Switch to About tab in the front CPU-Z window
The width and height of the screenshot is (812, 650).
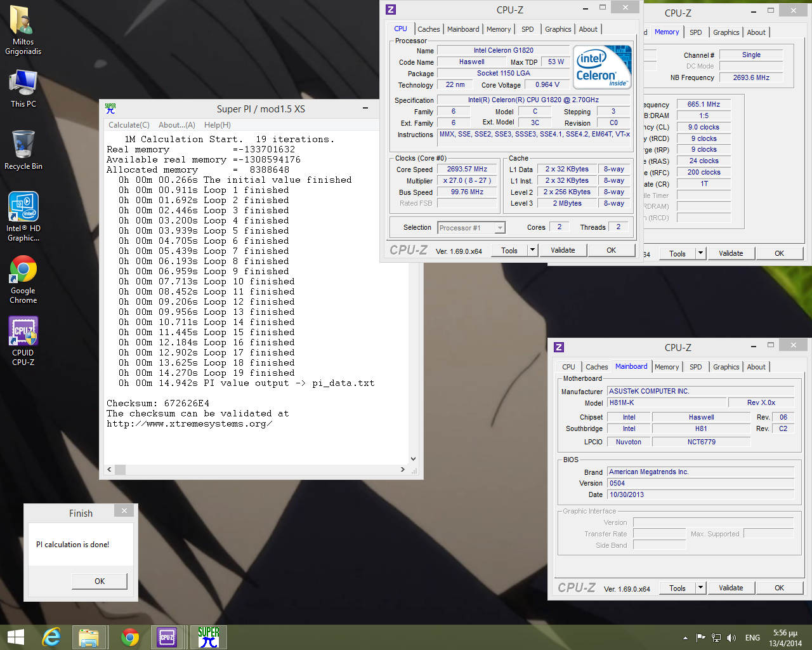coord(588,29)
